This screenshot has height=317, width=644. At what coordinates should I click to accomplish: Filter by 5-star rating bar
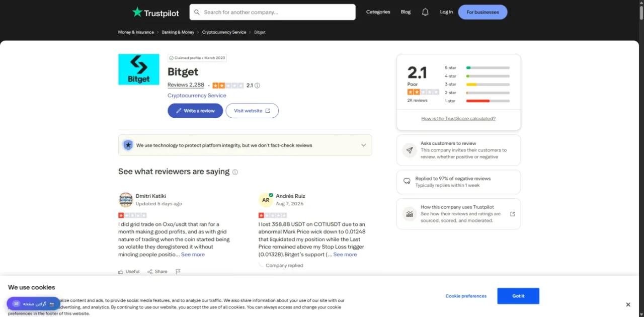point(488,67)
